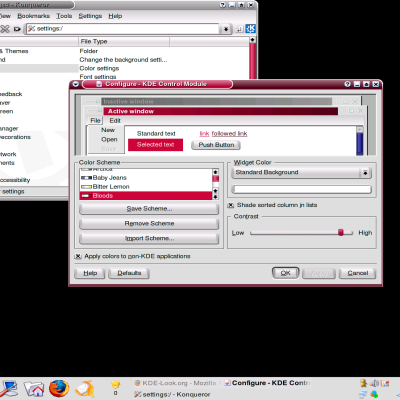Screen dimensions: 400x400
Task: Switch to Configure KDE Control taskbar entry
Action: [267, 383]
